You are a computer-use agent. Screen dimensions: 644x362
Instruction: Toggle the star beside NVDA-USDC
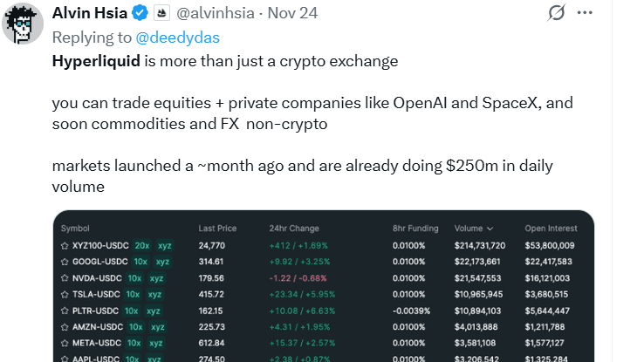tap(64, 277)
